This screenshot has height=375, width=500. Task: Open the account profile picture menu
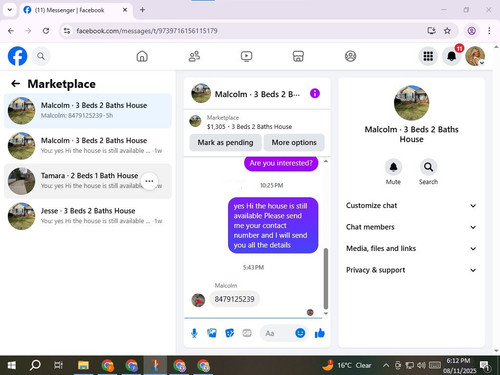[475, 56]
